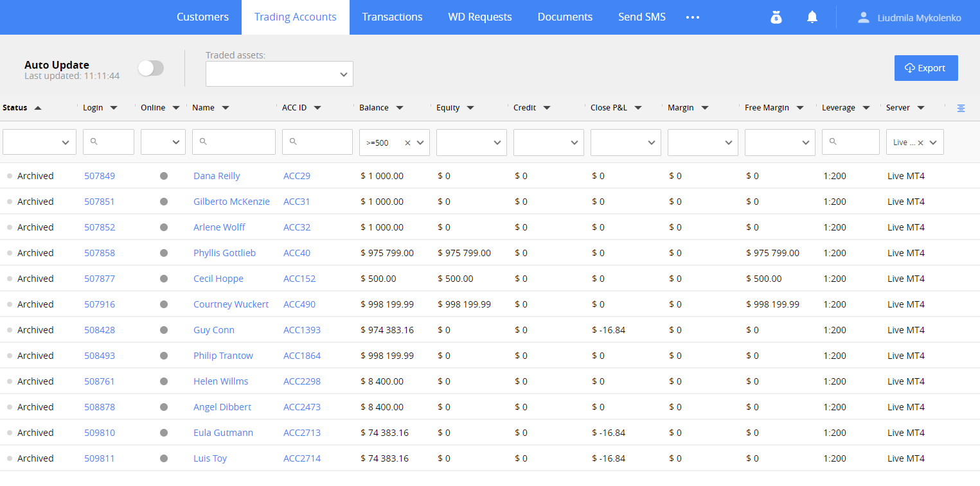Switch to the Transactions tab
The image size is (980, 486).
[392, 17]
